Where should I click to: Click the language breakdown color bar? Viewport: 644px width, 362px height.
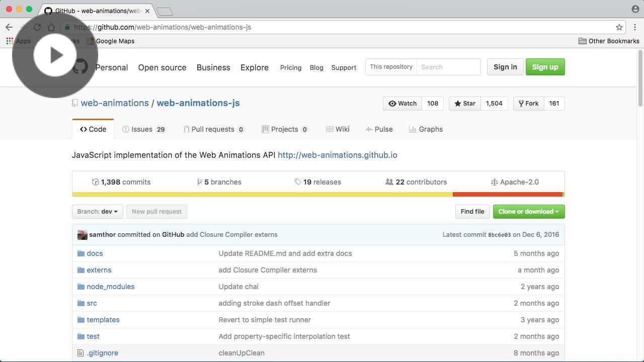(318, 195)
